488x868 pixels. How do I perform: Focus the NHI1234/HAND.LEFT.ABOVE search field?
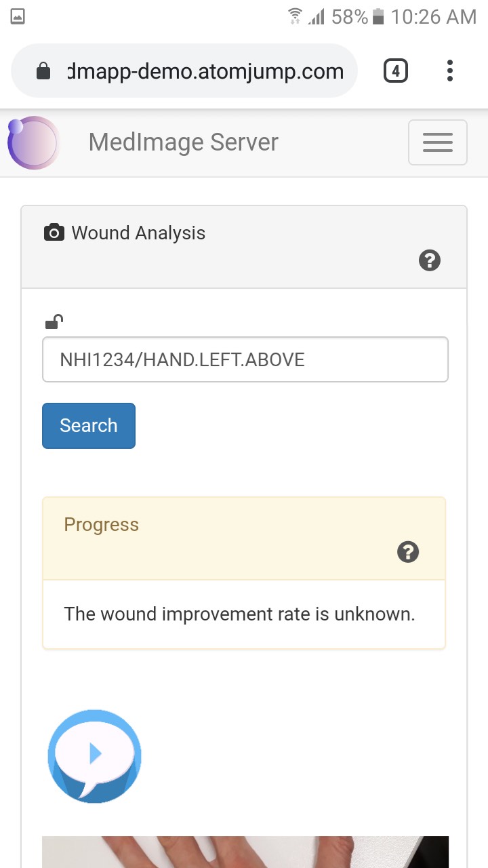(245, 359)
